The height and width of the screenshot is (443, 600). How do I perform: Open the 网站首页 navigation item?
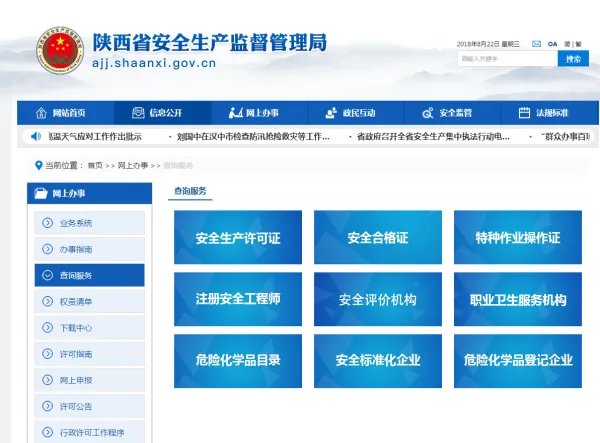tap(65, 113)
